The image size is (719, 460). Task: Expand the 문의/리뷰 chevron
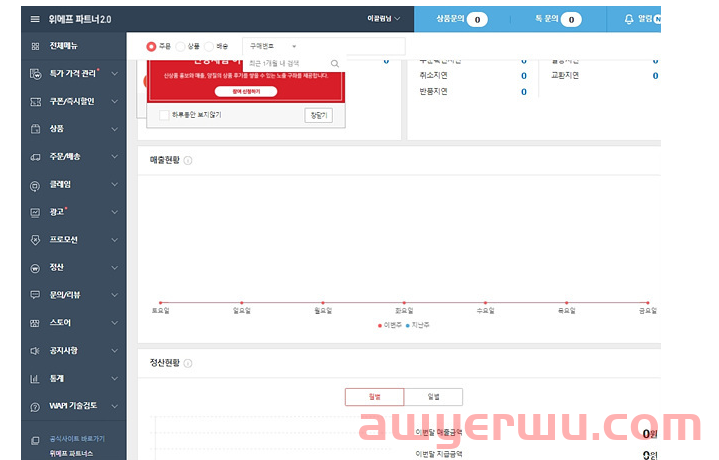coord(115,295)
